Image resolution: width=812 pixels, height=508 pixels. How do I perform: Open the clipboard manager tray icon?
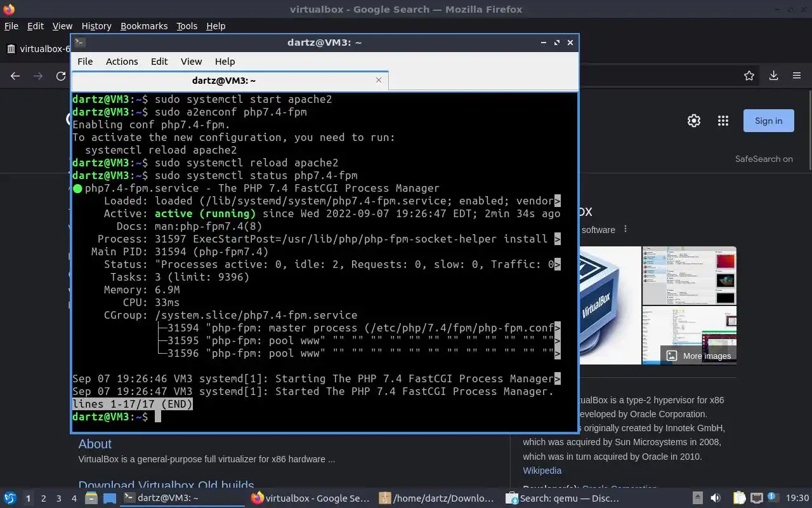[739, 498]
